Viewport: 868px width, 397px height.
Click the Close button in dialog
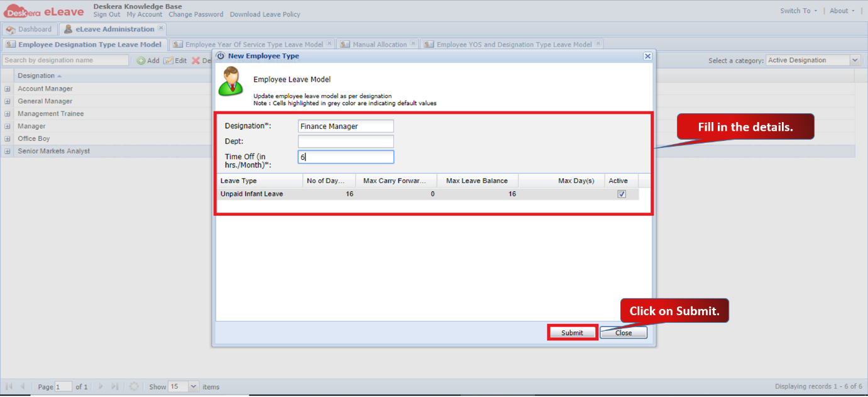(x=624, y=333)
